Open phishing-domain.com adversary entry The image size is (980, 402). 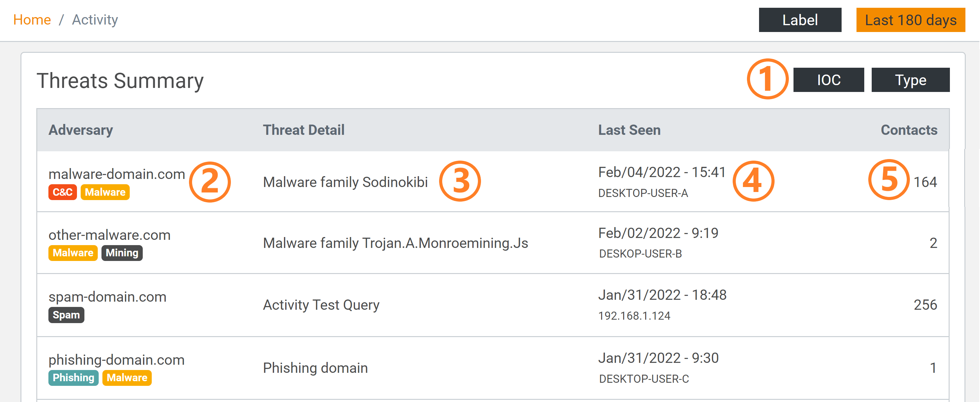(116, 360)
